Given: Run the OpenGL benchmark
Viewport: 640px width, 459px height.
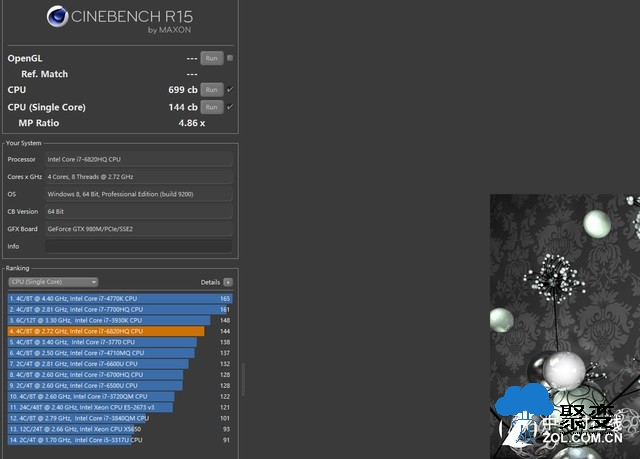Looking at the screenshot, I should (x=211, y=58).
